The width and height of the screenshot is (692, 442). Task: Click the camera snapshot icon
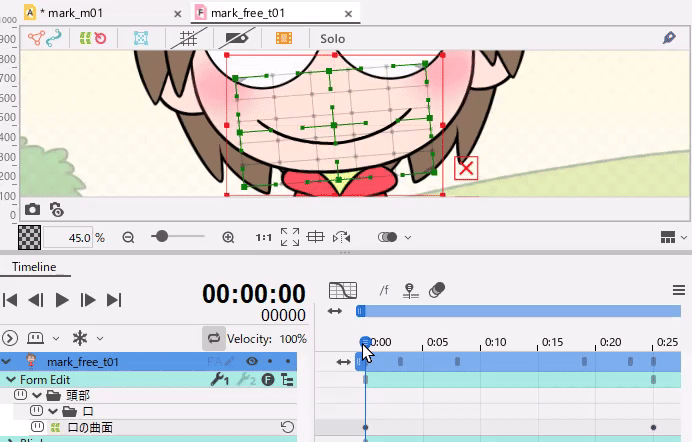[x=33, y=209]
